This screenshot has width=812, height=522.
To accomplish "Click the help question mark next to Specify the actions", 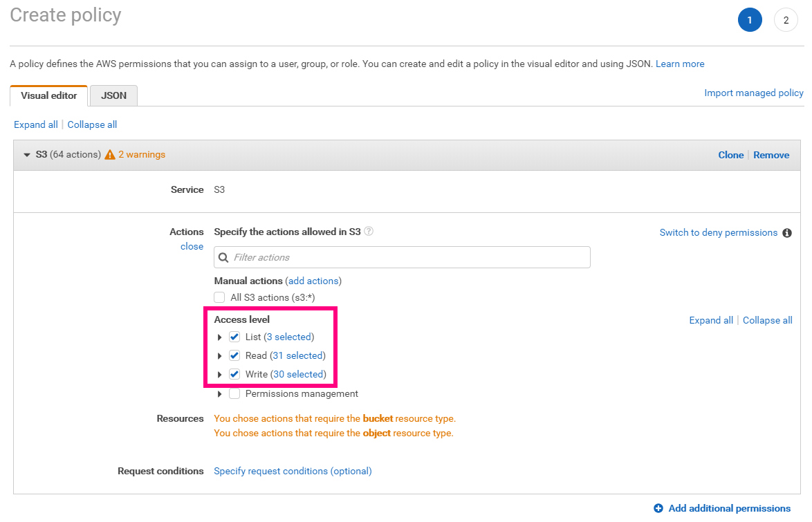I will coord(369,232).
